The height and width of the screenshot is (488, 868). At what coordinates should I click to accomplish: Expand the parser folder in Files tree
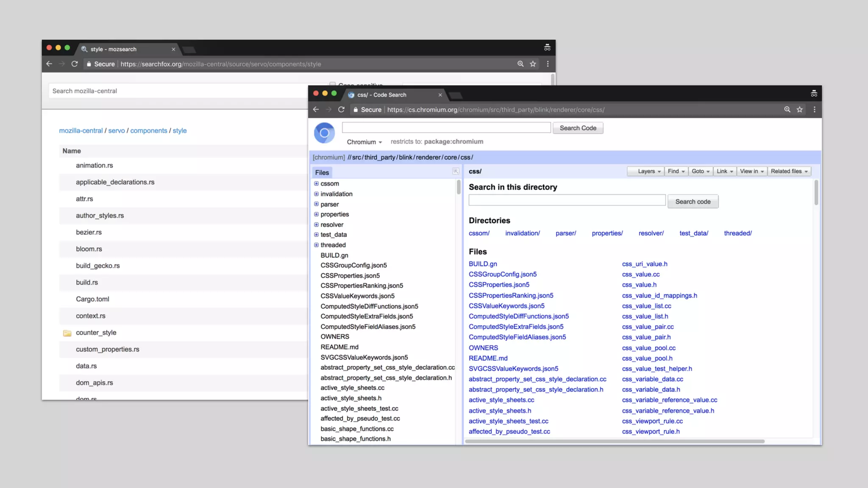click(x=316, y=204)
